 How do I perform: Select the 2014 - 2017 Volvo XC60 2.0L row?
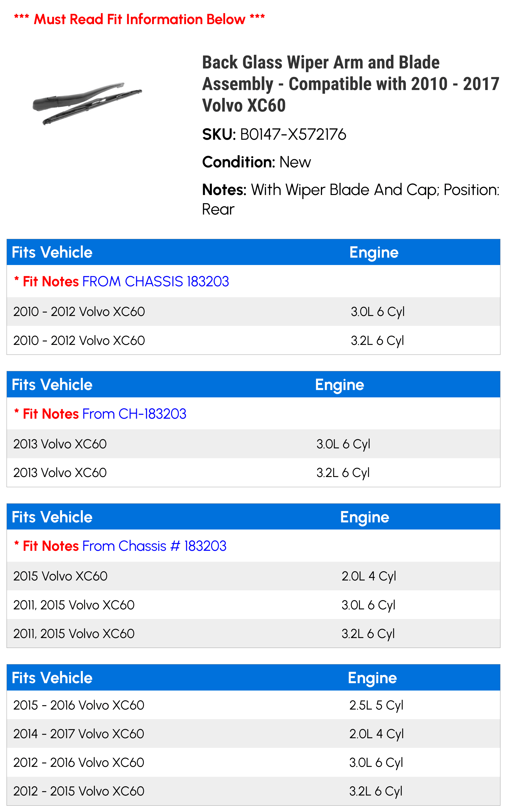pos(253,734)
